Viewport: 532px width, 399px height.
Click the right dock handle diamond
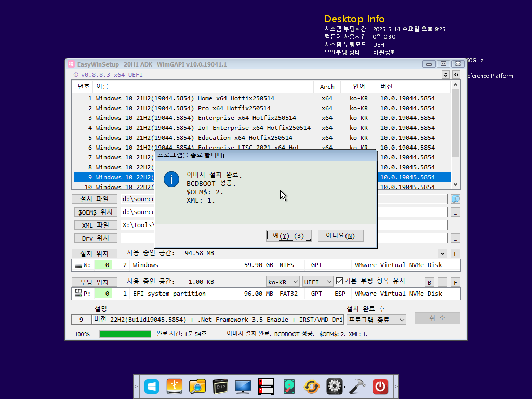click(x=396, y=387)
